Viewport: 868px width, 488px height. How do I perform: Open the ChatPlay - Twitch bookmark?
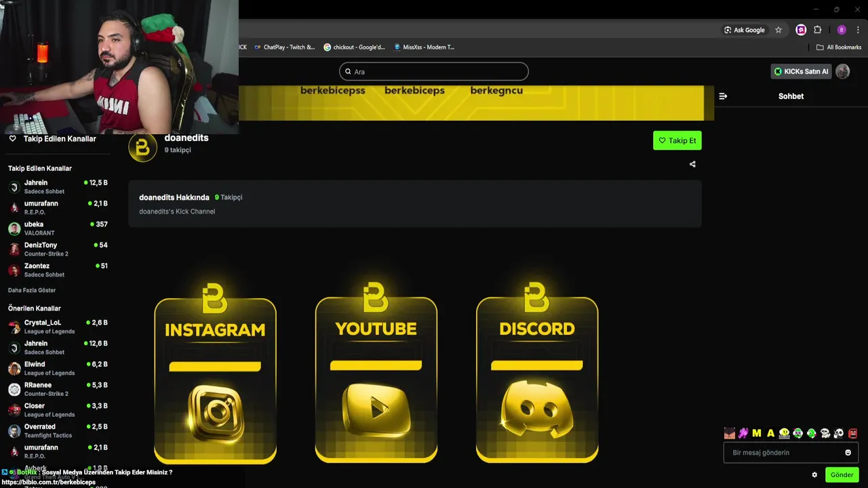tap(284, 47)
